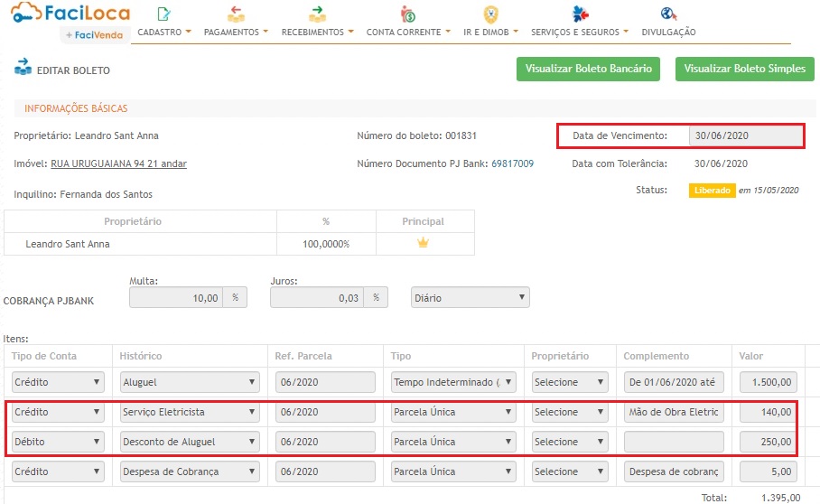
Task: Click the Data de Vencimento field
Action: coord(746,136)
